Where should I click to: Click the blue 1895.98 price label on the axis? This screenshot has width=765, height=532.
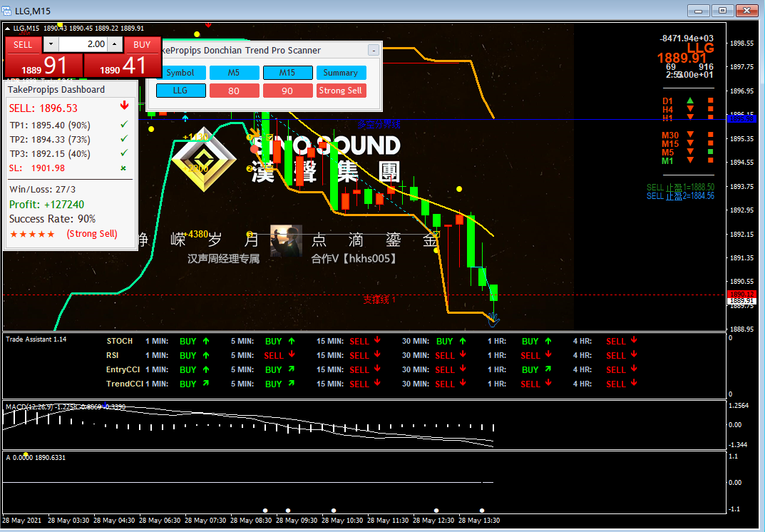tap(741, 119)
